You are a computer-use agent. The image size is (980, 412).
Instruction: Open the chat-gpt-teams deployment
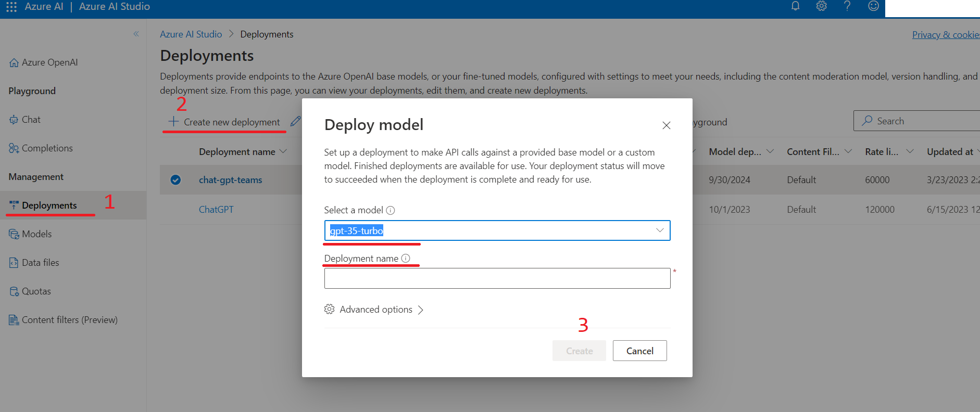(231, 180)
